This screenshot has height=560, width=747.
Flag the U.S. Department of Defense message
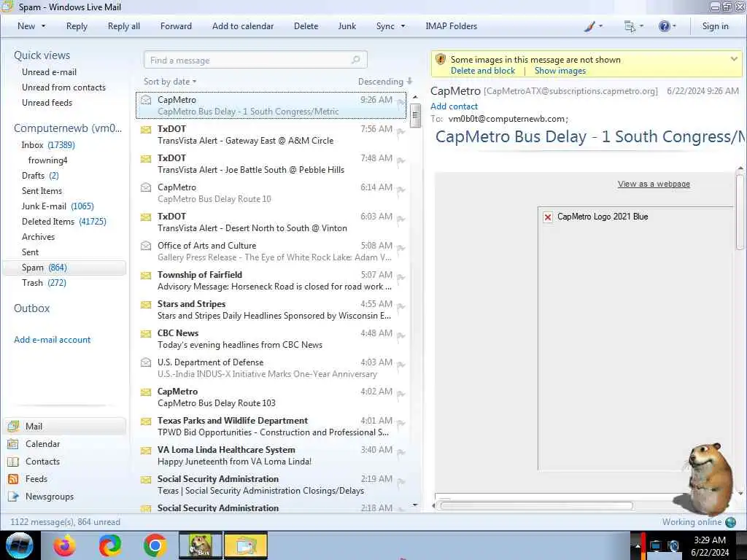click(x=400, y=366)
